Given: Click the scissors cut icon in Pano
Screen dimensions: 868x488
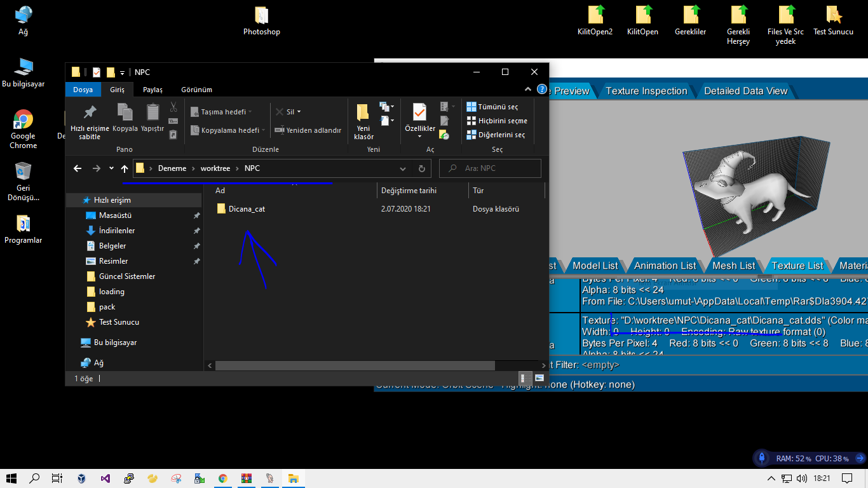Looking at the screenshot, I should tap(173, 107).
